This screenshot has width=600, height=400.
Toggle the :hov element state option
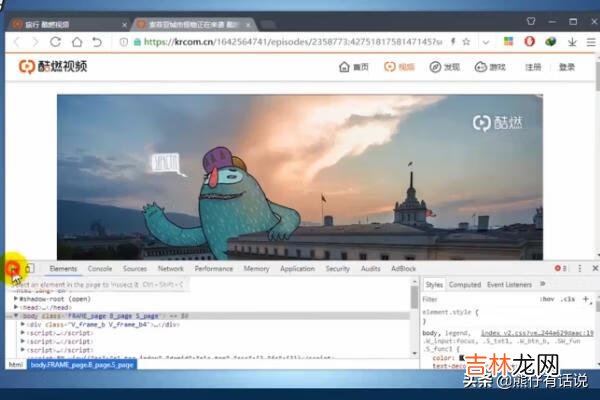coord(547,299)
